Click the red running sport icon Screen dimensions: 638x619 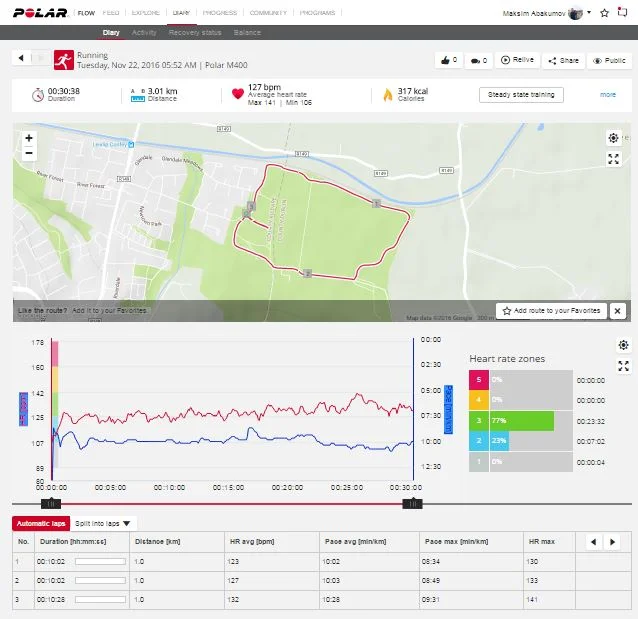[64, 59]
